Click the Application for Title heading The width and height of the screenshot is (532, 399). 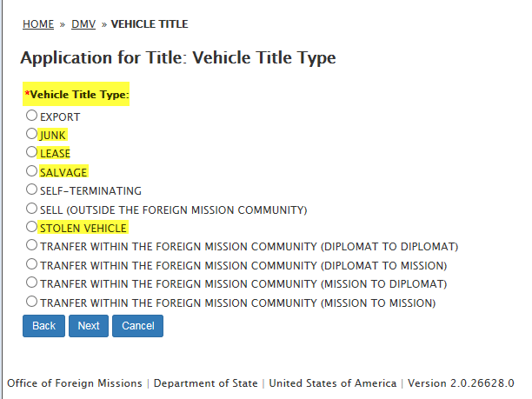(177, 58)
